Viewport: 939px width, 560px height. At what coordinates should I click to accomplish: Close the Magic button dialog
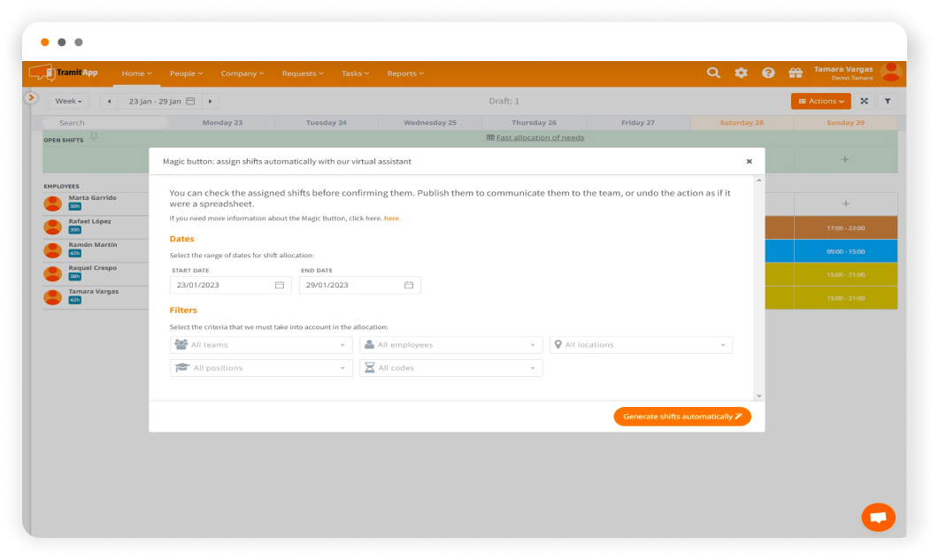coord(749,162)
